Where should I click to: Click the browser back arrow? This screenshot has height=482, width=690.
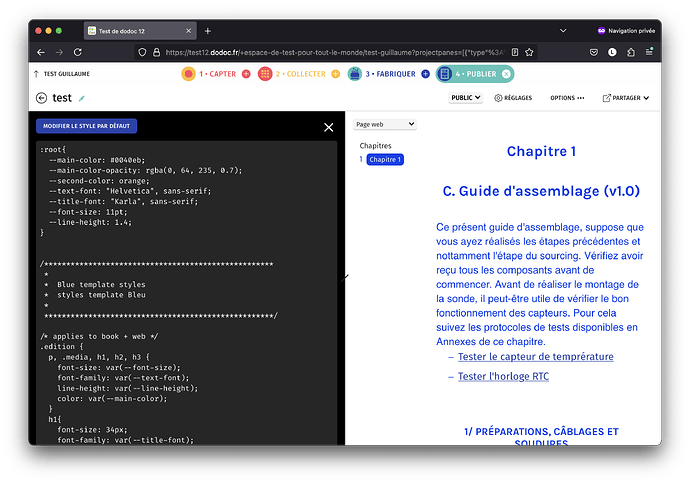point(41,52)
